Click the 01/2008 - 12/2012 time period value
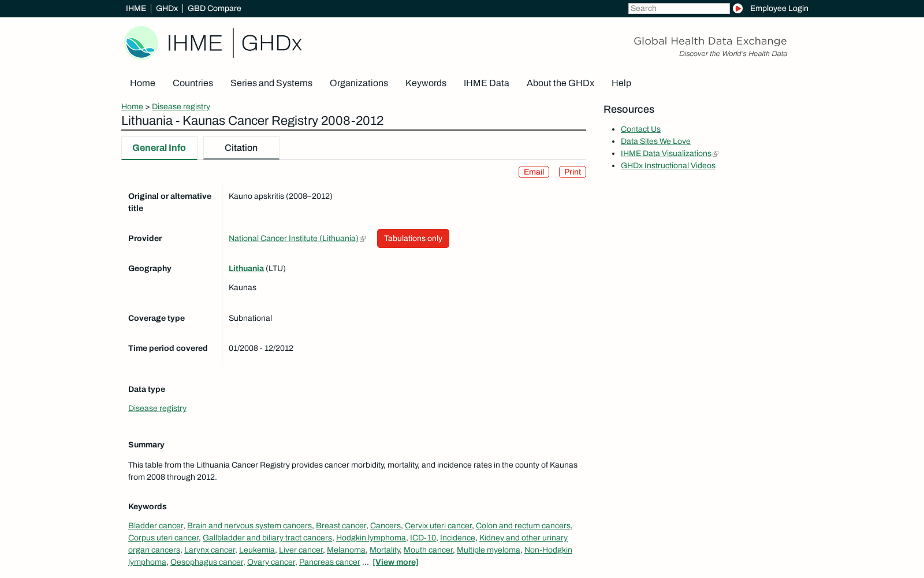 [x=261, y=348]
